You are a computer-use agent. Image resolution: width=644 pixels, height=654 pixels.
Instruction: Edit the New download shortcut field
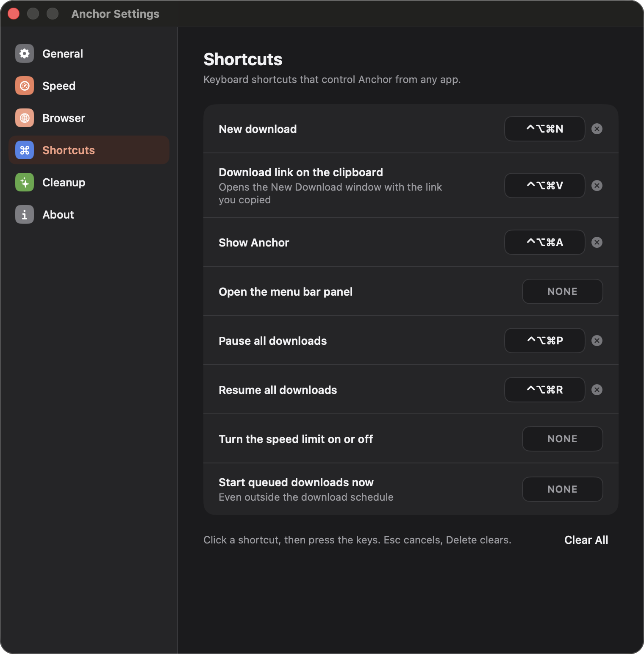(x=545, y=129)
